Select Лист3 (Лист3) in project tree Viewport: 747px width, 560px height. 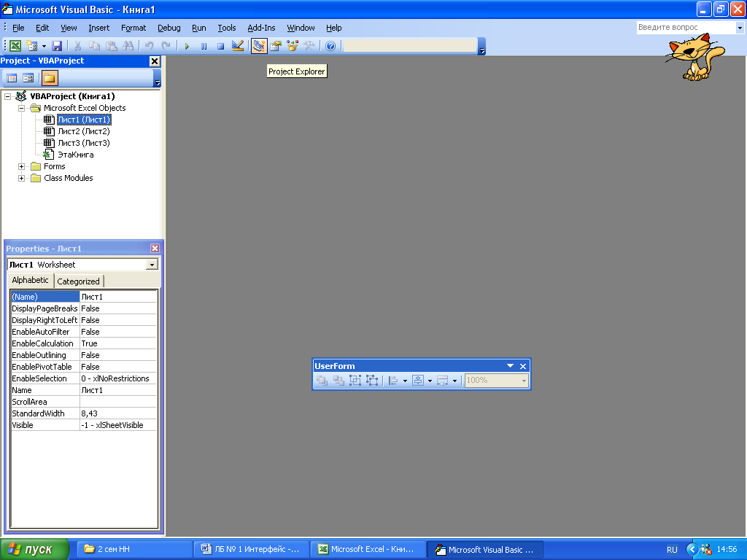coord(84,143)
